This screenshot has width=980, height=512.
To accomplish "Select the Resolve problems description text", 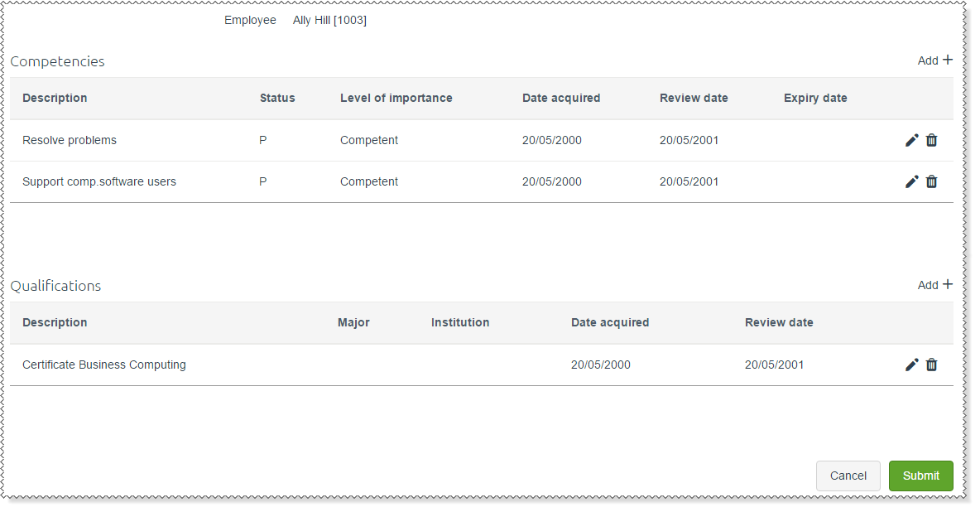I will [70, 140].
